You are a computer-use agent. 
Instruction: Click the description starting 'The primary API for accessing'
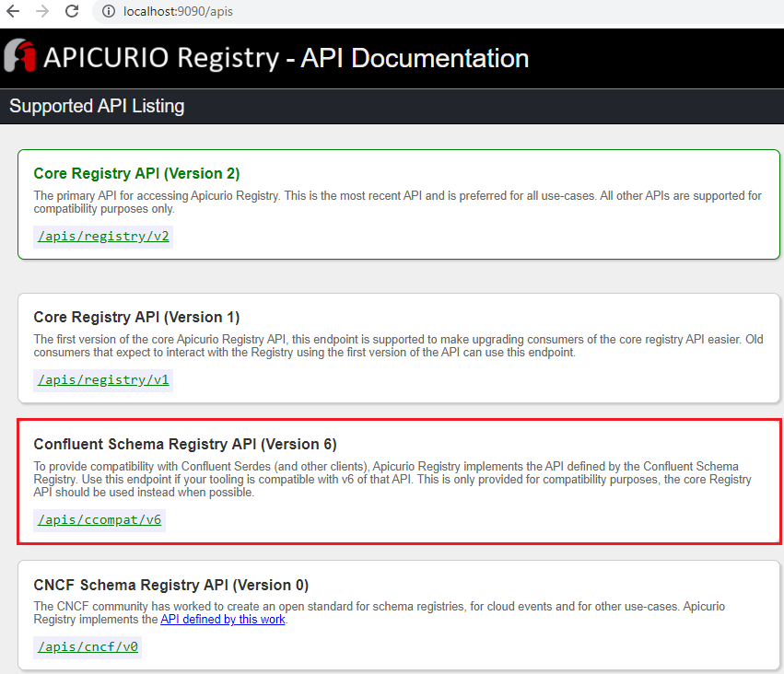[397, 203]
